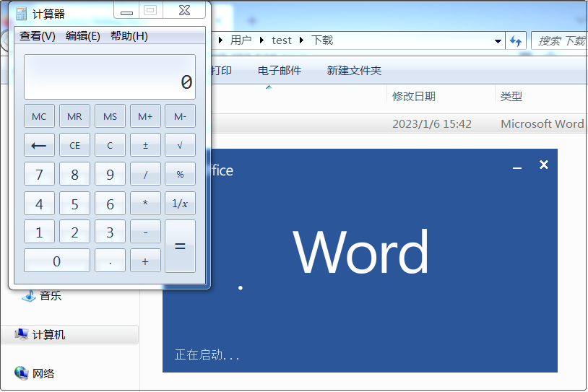
Task: Click the digit 5 button
Action: tap(74, 203)
